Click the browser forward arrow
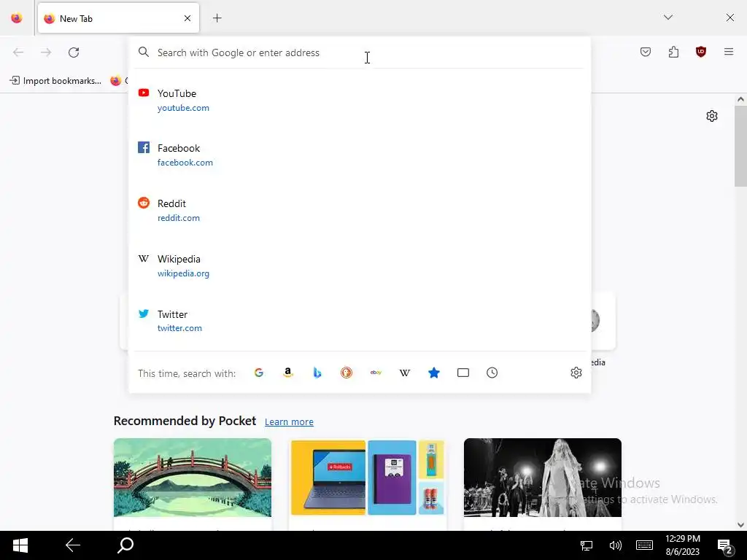This screenshot has width=747, height=560. pyautogui.click(x=46, y=52)
